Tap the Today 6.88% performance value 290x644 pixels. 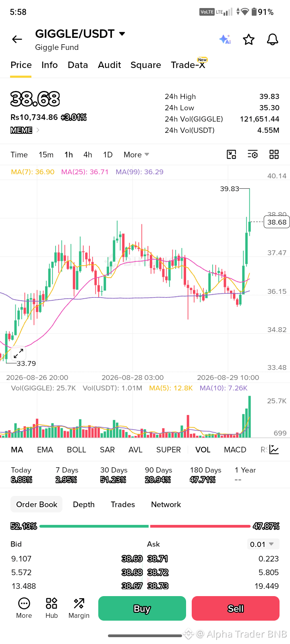tap(21, 480)
